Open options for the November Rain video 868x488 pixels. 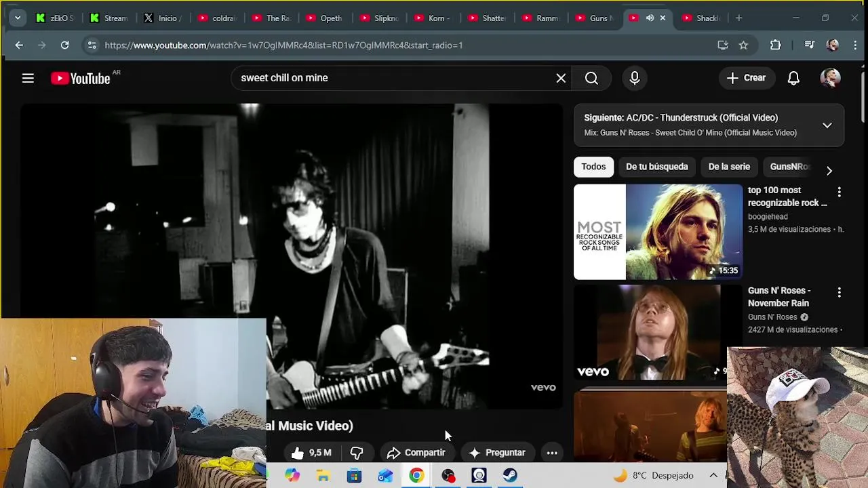839,293
